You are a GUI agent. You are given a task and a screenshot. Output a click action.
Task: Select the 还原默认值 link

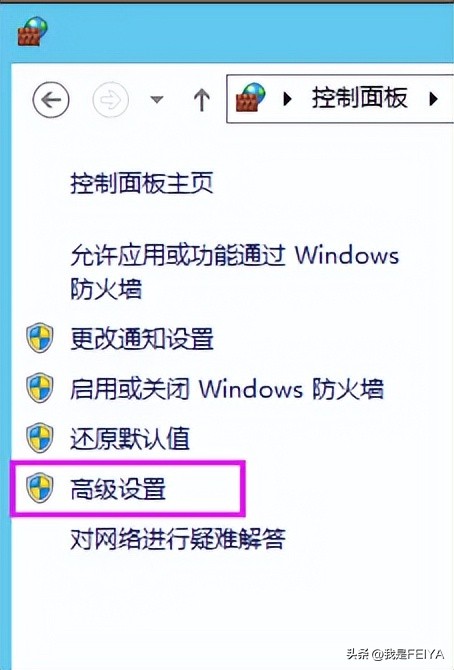(x=130, y=439)
